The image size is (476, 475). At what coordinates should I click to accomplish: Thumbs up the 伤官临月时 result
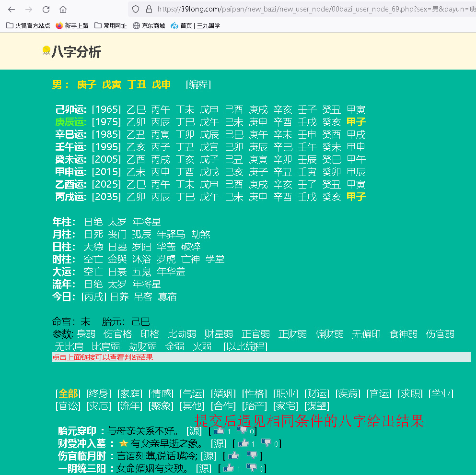(233, 456)
